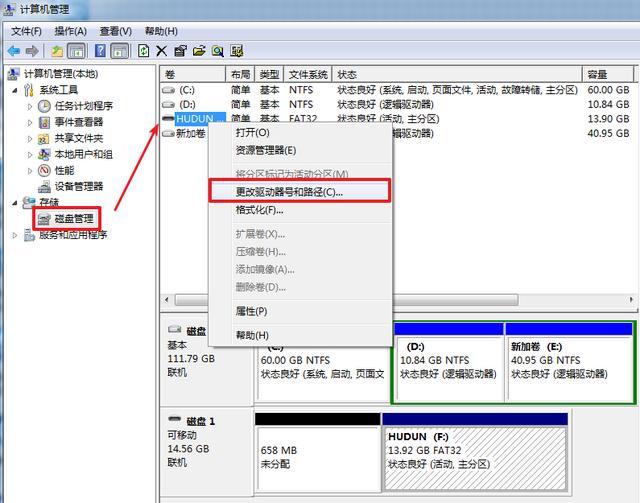The height and width of the screenshot is (503, 640).
Task: Click the drive icon beside 新加卷 row
Action: pos(168,134)
